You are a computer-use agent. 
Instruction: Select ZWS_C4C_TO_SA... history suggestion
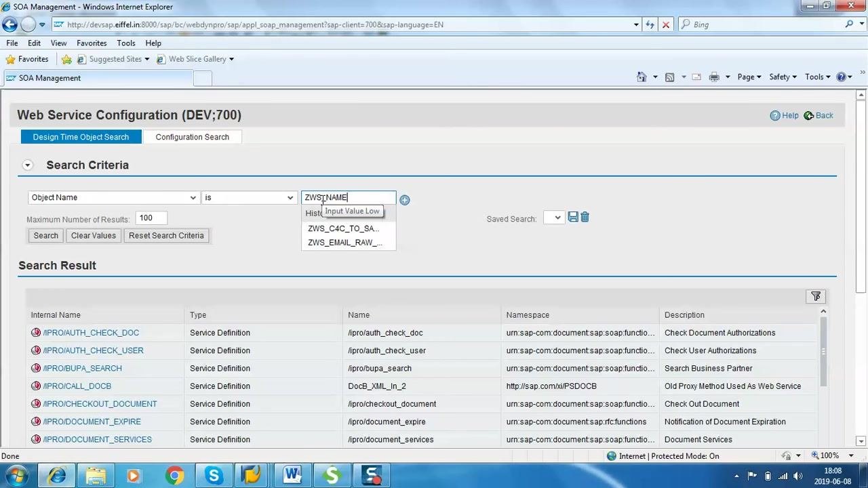pyautogui.click(x=349, y=228)
